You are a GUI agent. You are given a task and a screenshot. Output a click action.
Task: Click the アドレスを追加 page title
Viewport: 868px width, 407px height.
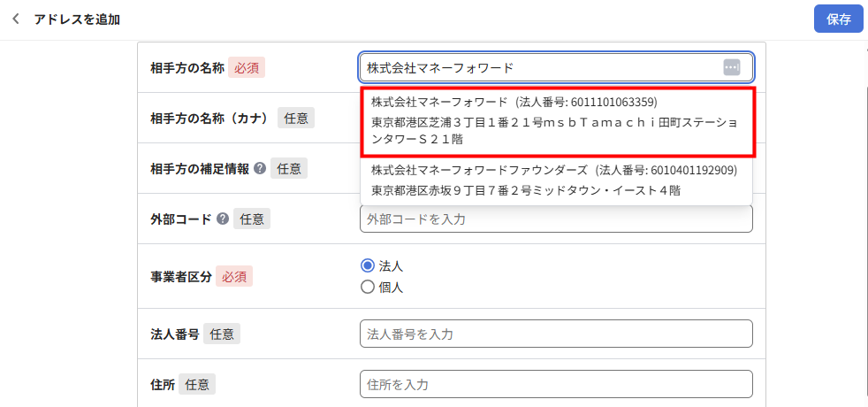77,19
